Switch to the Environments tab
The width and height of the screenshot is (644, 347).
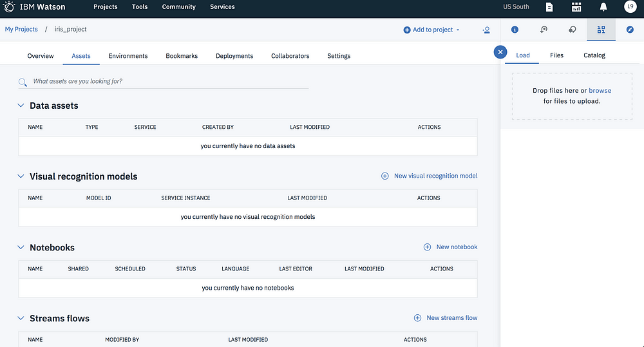[x=128, y=56]
